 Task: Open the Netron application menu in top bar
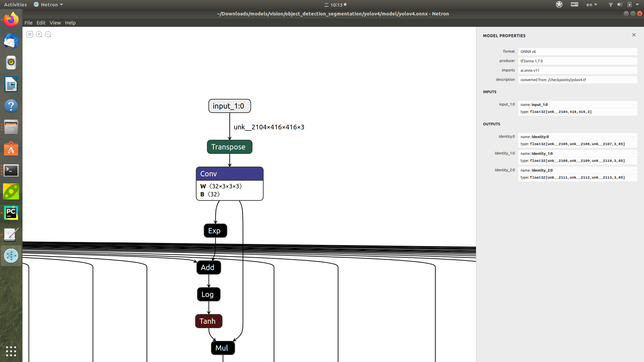[48, 4]
